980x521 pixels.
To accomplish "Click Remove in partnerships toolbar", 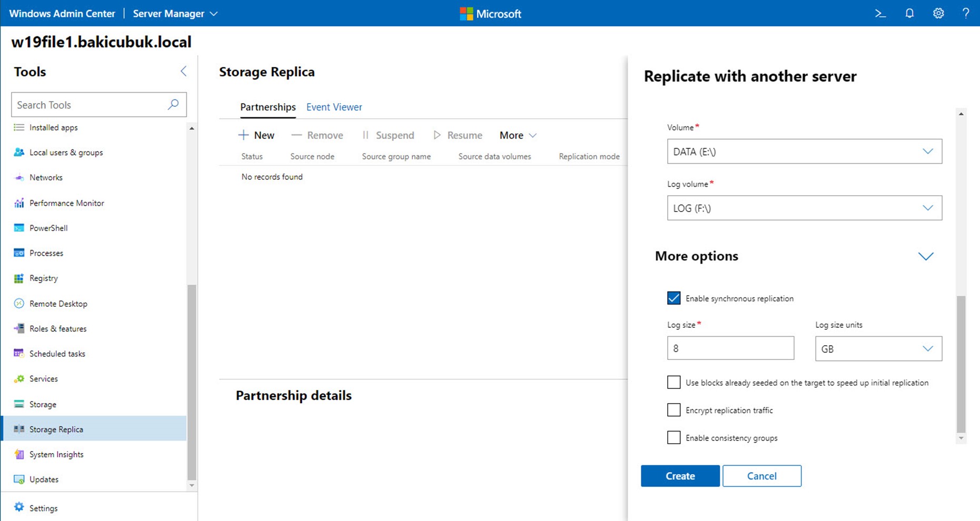I will [317, 135].
